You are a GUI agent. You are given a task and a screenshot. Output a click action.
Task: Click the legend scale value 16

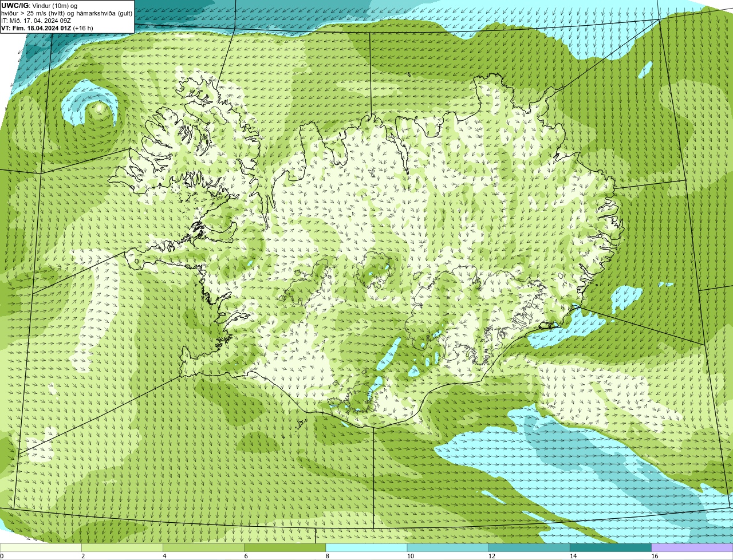tap(655, 556)
